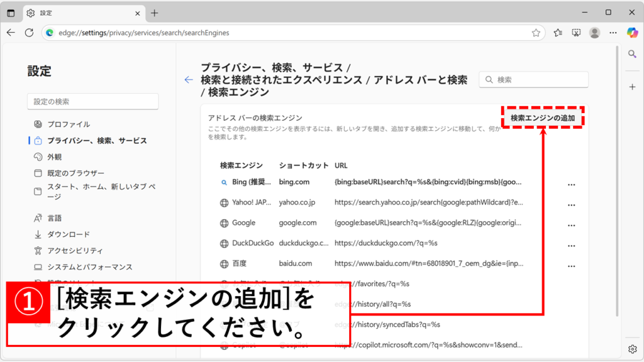Open a new tab with the plus button
The height and width of the screenshot is (362, 644).
tap(155, 13)
